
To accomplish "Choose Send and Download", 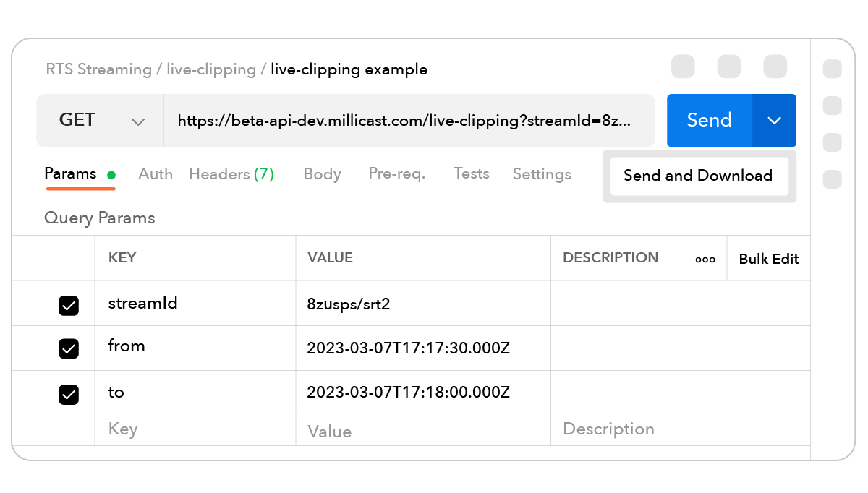I will [698, 176].
